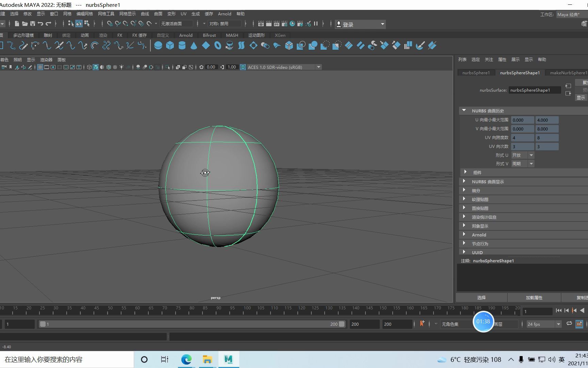The height and width of the screenshot is (368, 588).
Task: Create a new scene with the file icon
Action: pyautogui.click(x=17, y=24)
